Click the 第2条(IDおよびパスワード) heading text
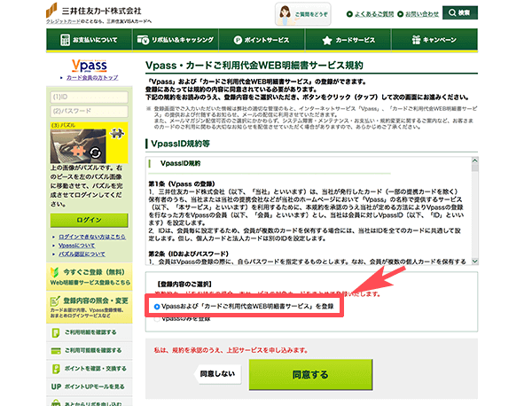The height and width of the screenshot is (406, 532). click(189, 254)
